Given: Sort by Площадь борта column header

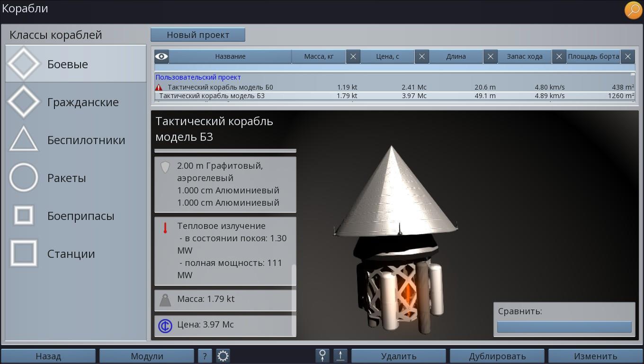Looking at the screenshot, I should point(594,56).
